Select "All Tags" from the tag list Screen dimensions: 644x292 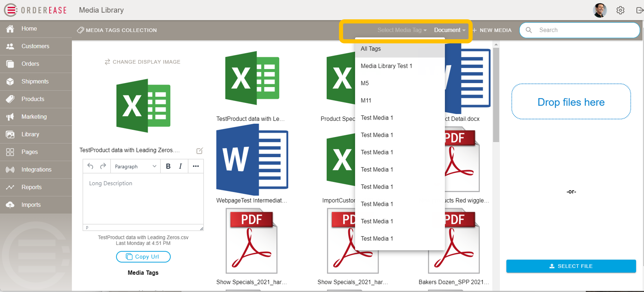[x=371, y=49]
